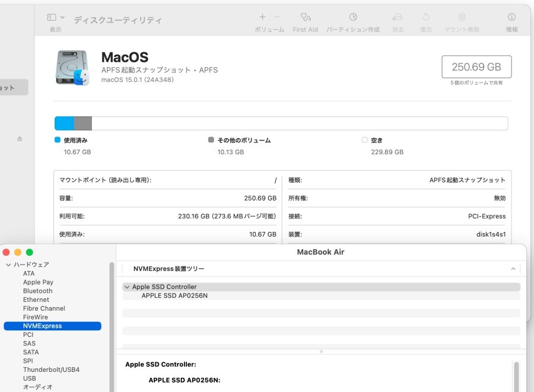This screenshot has width=534, height=392.
Task: Click the Info (情報) toolbar icon
Action: pos(511,18)
